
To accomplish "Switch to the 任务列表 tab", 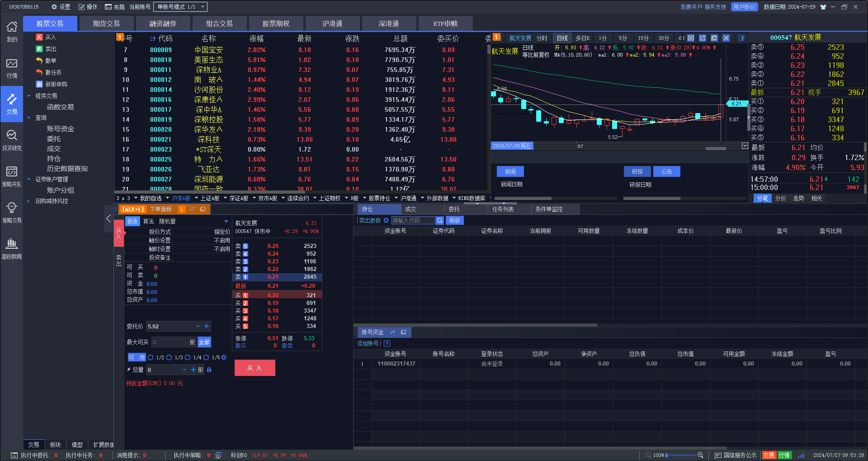I will pyautogui.click(x=503, y=209).
